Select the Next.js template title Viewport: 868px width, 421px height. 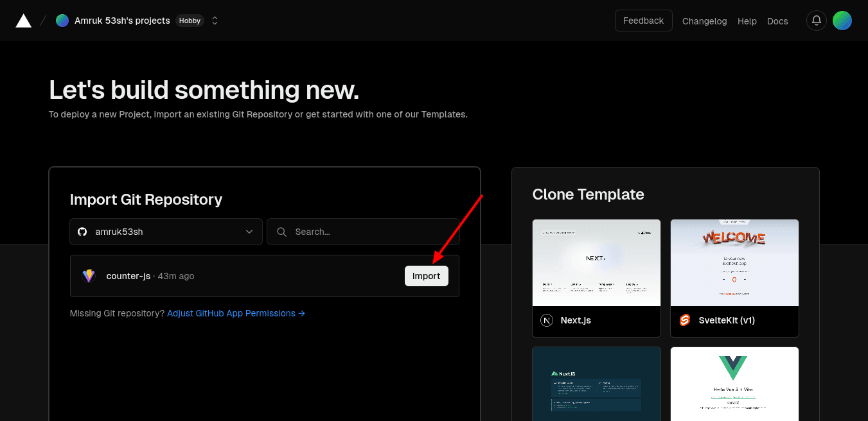(x=576, y=320)
